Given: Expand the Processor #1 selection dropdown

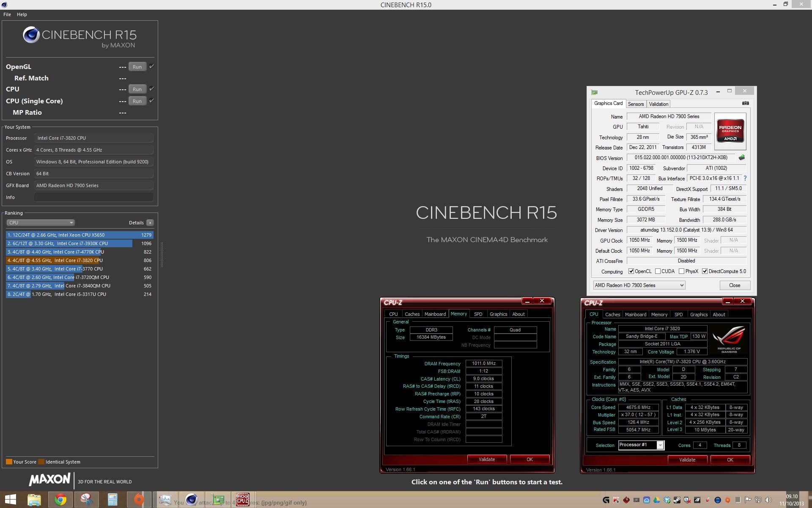Looking at the screenshot, I should pos(660,445).
